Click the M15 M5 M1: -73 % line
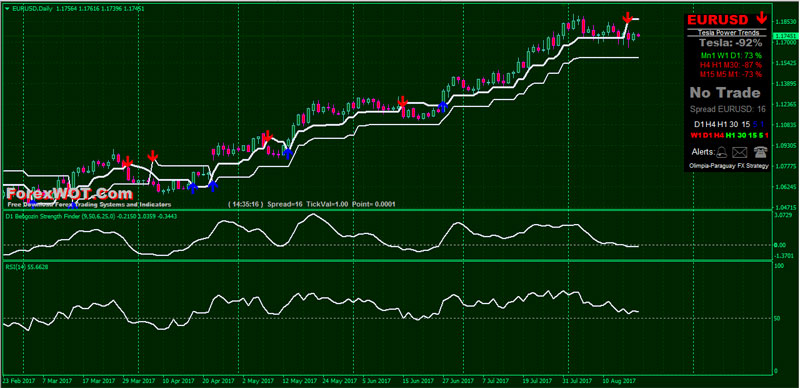 point(731,75)
